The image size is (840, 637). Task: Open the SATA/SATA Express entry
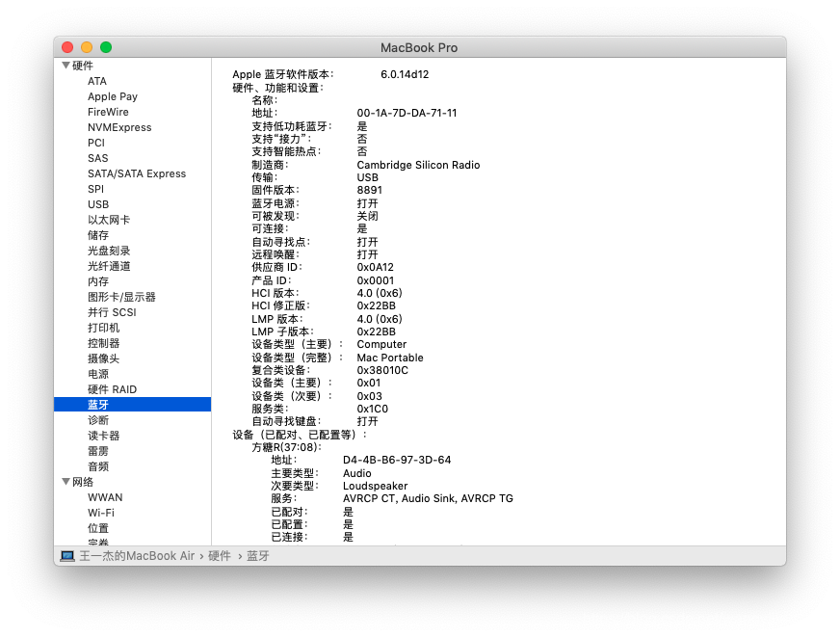click(x=137, y=173)
